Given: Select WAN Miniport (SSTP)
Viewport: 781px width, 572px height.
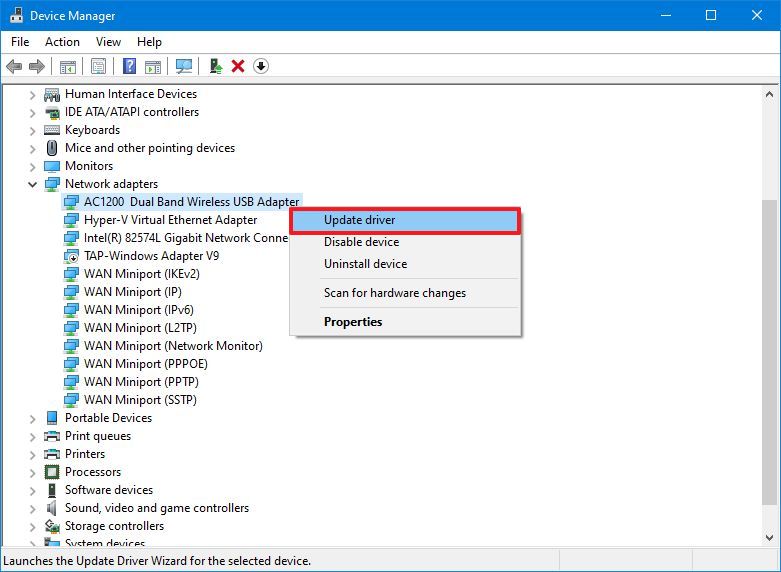Looking at the screenshot, I should (x=140, y=400).
